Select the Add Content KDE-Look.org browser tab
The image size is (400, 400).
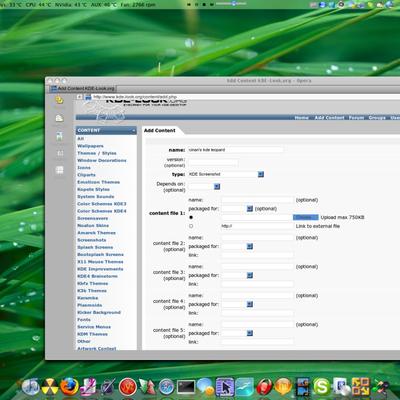(83, 89)
